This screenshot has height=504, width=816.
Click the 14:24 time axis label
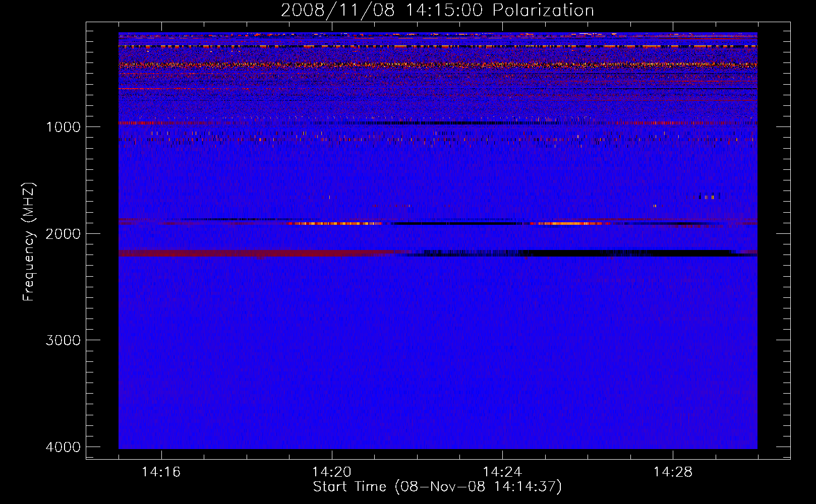coord(502,472)
